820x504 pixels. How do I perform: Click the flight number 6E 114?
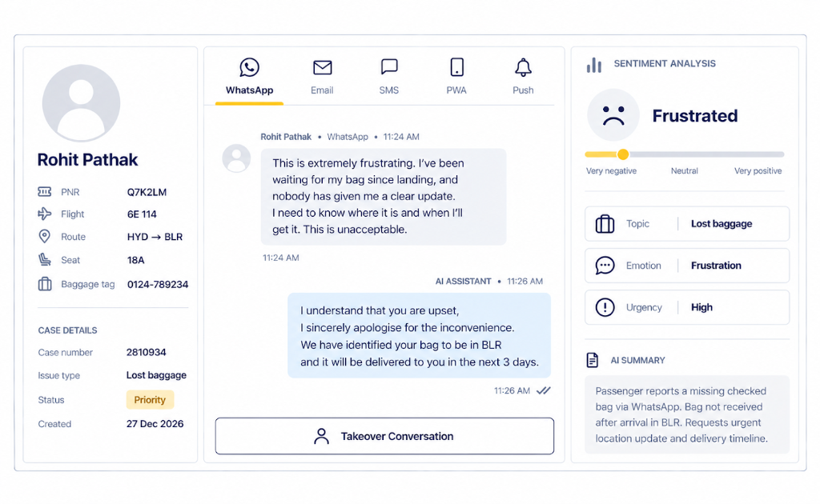(x=142, y=214)
